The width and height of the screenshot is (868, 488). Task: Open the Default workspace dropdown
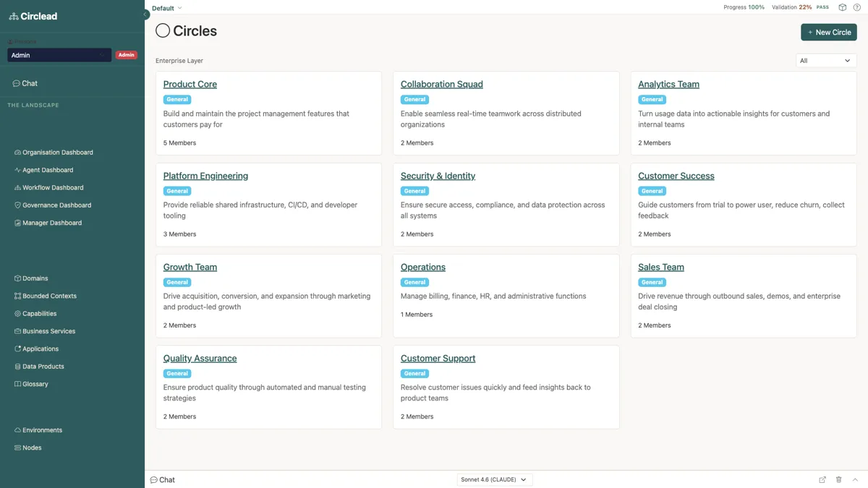coord(167,8)
